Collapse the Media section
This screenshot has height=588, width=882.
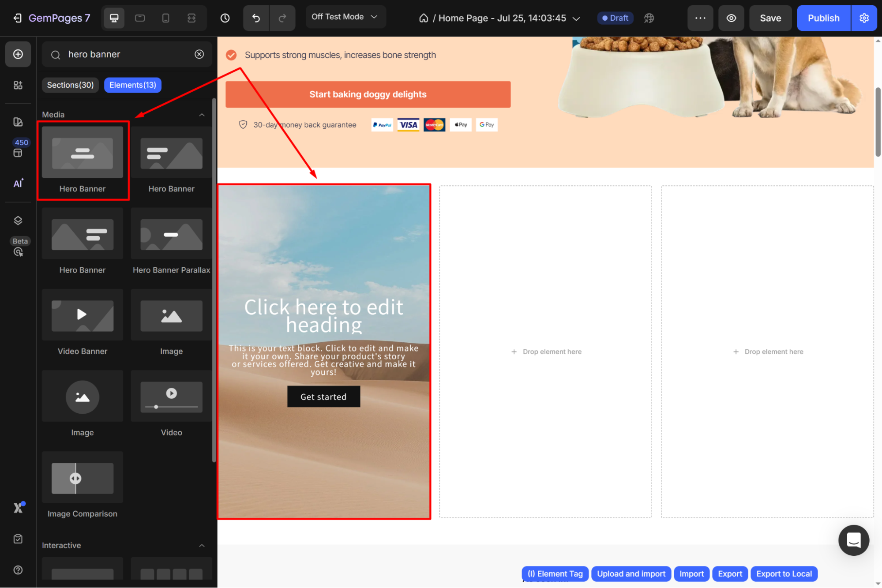point(202,115)
